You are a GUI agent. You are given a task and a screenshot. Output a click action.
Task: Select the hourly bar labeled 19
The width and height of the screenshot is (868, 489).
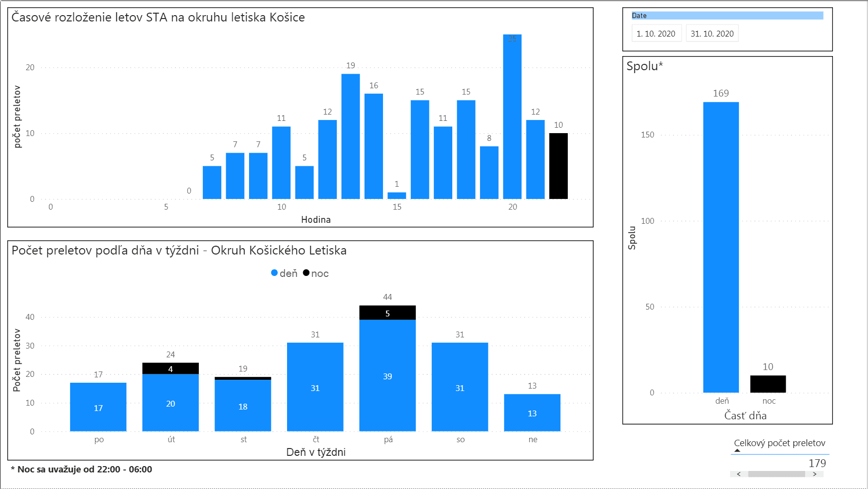tap(350, 137)
